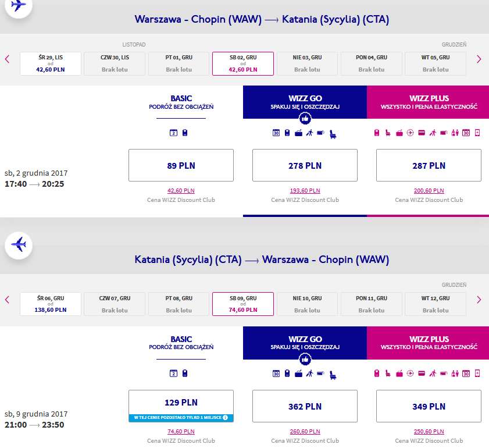Image resolution: width=489 pixels, height=448 pixels.
Task: Select outbound date ŚR 29, LIS
Action: click(51, 63)
